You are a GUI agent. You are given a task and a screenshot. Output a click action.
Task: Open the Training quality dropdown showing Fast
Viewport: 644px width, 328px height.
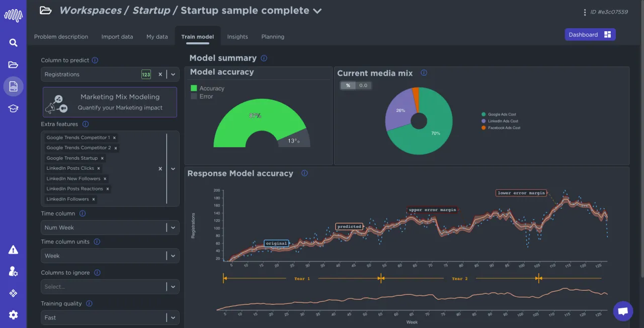pyautogui.click(x=110, y=317)
